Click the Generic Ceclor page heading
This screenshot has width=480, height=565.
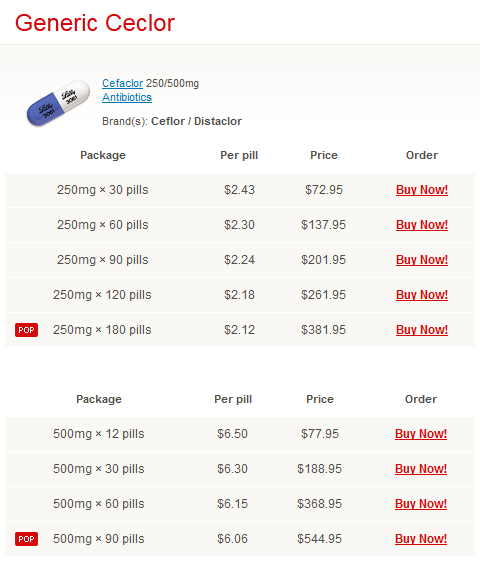(x=95, y=23)
